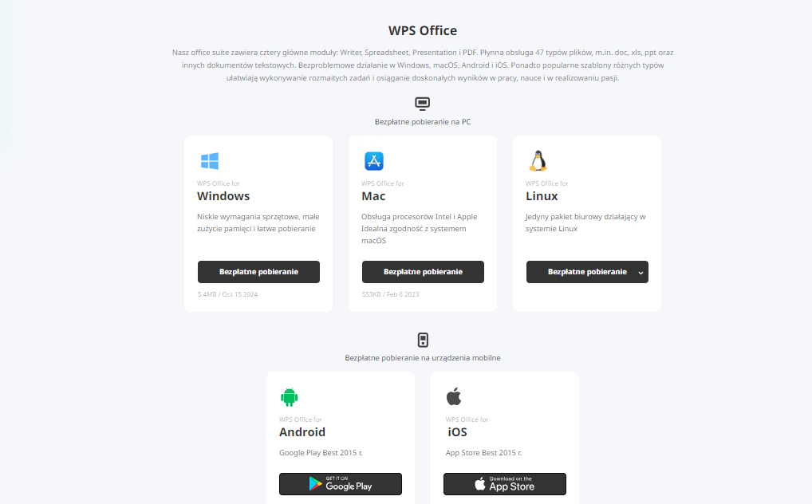Image resolution: width=812 pixels, height=504 pixels.
Task: Open the Download on the App Store badge
Action: [x=505, y=484]
